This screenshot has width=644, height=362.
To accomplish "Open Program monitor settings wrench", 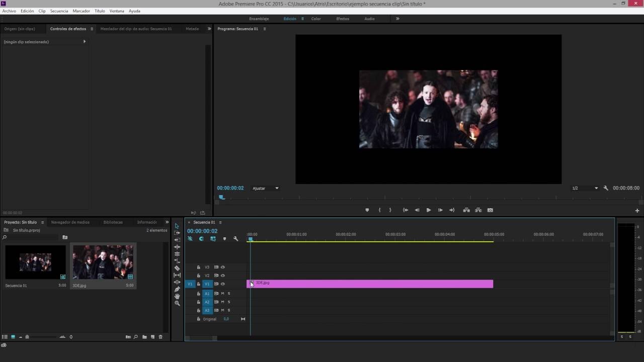I will (x=606, y=188).
